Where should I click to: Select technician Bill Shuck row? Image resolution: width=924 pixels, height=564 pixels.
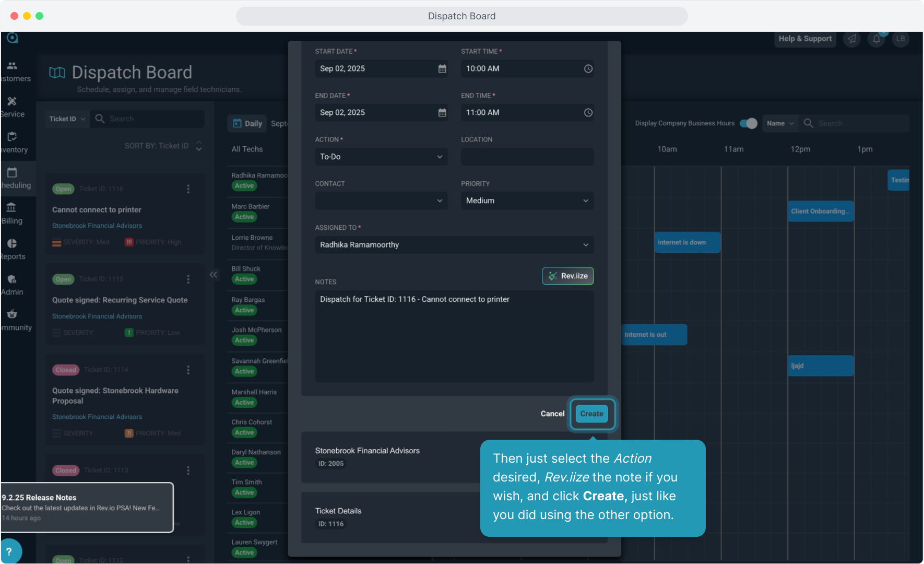click(258, 274)
